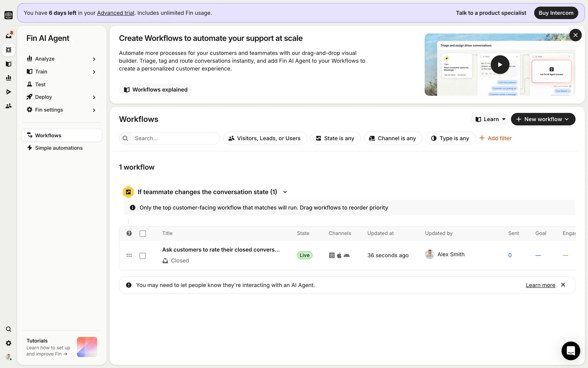
Task: Click the search magnifier in left rail
Action: click(9, 329)
